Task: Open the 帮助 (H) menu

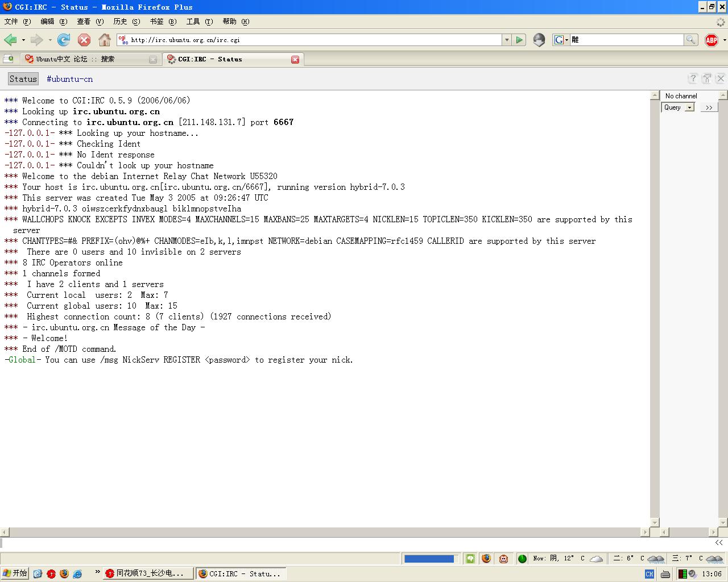Action: click(235, 22)
